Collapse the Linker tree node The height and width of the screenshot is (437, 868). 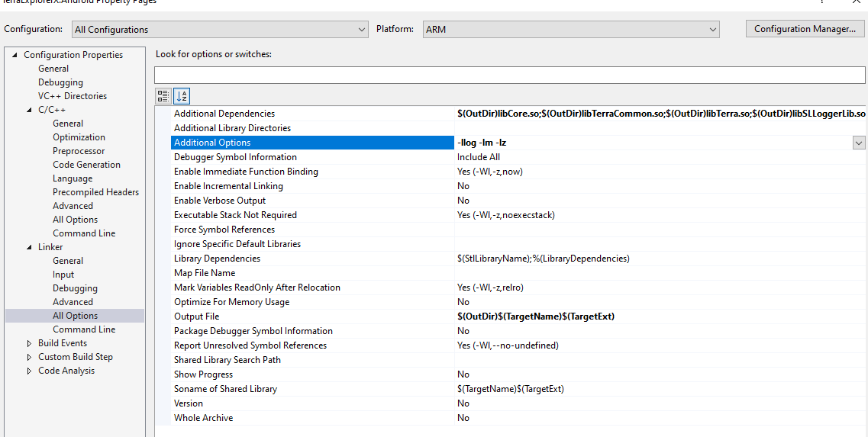pos(29,246)
